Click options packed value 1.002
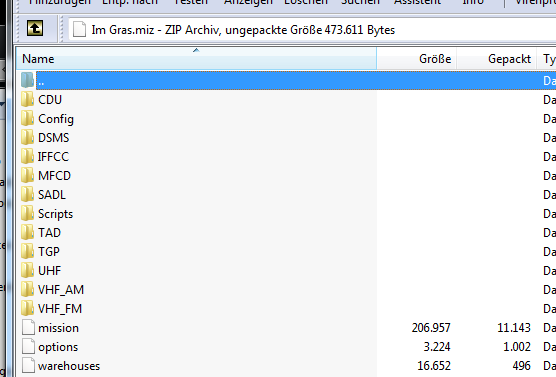This screenshot has height=377, width=556. [x=517, y=346]
